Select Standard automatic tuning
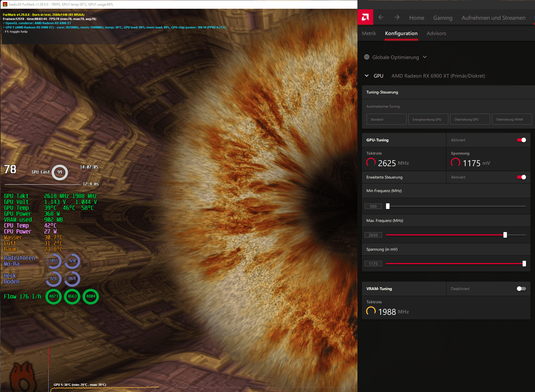The image size is (535, 392). click(386, 119)
